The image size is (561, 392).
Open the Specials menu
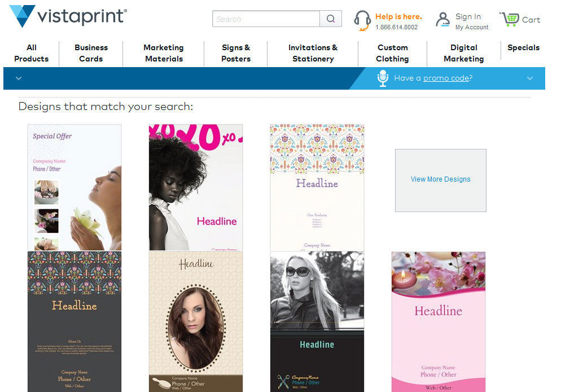click(523, 47)
